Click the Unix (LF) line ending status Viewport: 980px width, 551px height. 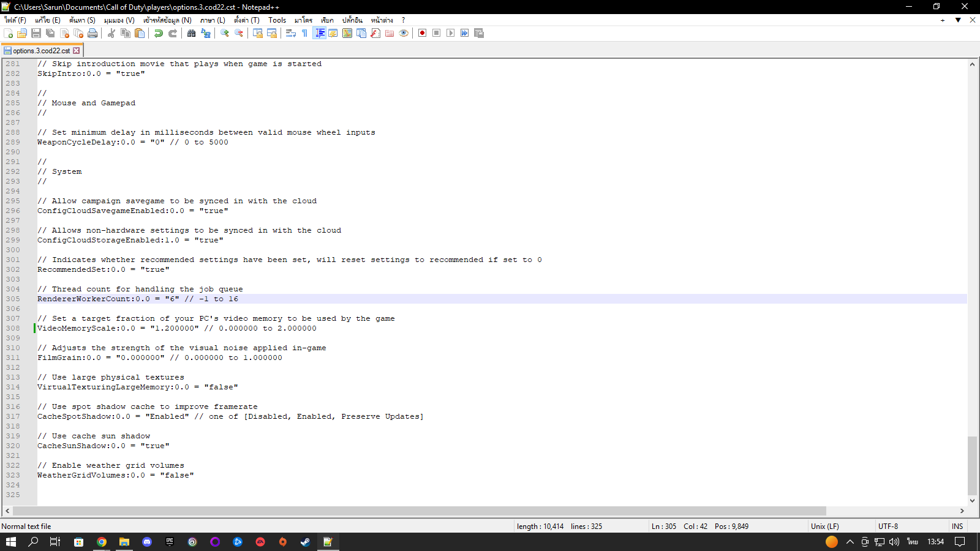(x=824, y=527)
